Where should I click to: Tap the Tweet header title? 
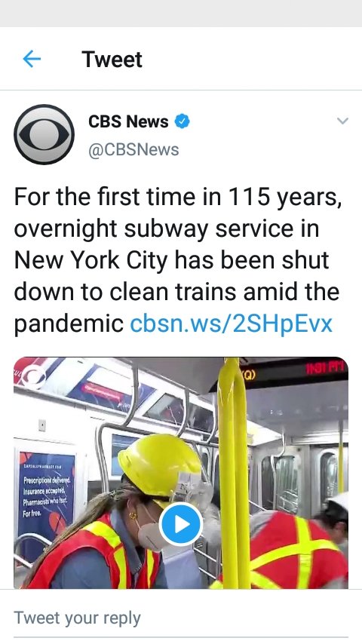point(112,60)
